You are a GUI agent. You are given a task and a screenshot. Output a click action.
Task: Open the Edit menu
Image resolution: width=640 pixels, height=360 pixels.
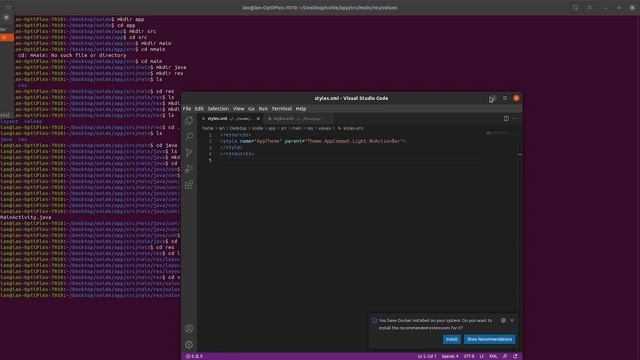tap(199, 109)
